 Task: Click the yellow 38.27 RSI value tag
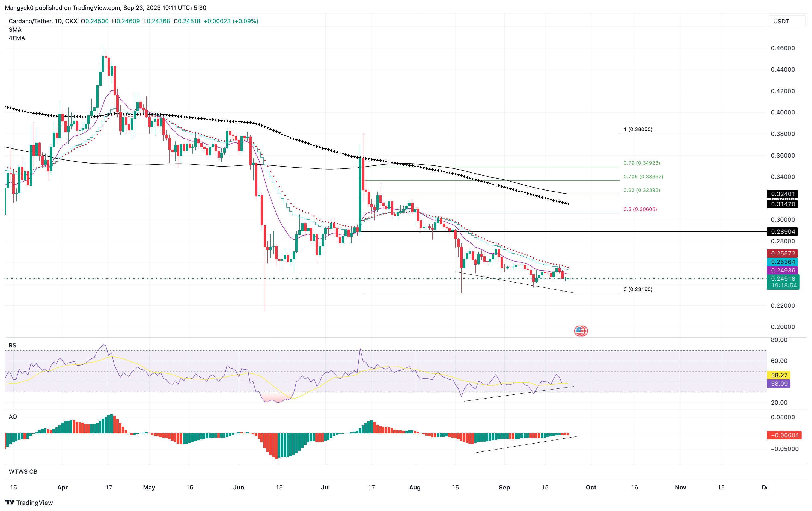tap(779, 375)
